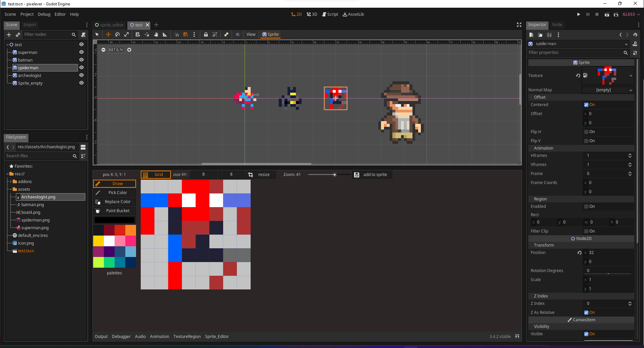Switch to Scale Mode tool
This screenshot has height=348, width=644.
(x=126, y=34)
